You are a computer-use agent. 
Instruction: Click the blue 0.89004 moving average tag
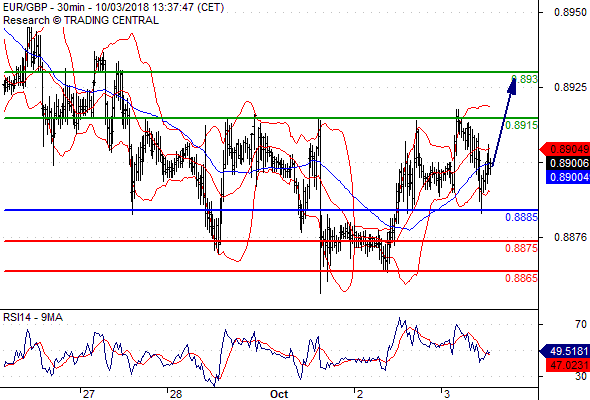point(568,177)
